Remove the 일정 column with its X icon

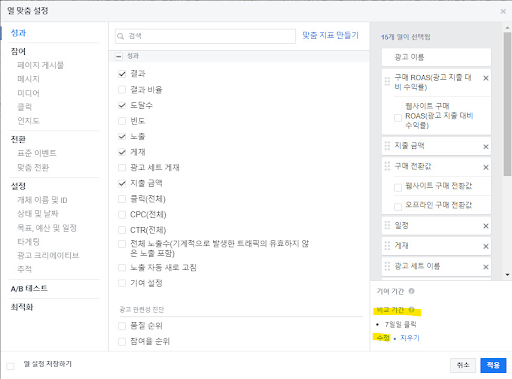486,226
